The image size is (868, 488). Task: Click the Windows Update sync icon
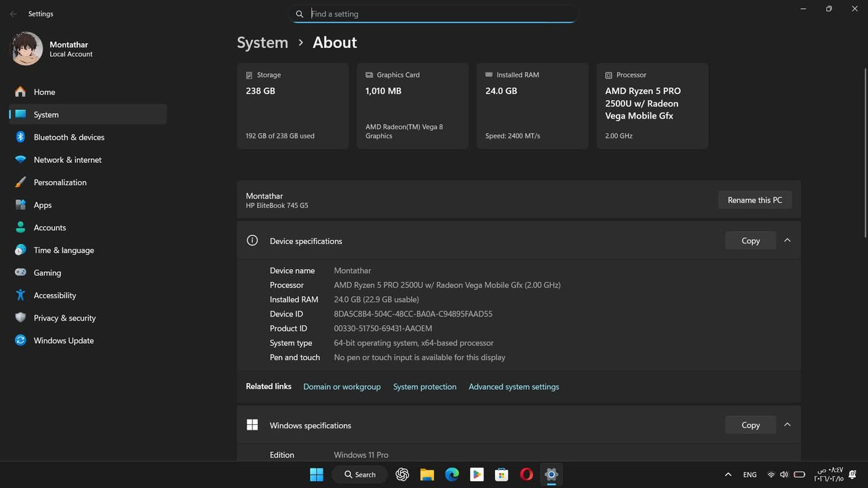20,340
